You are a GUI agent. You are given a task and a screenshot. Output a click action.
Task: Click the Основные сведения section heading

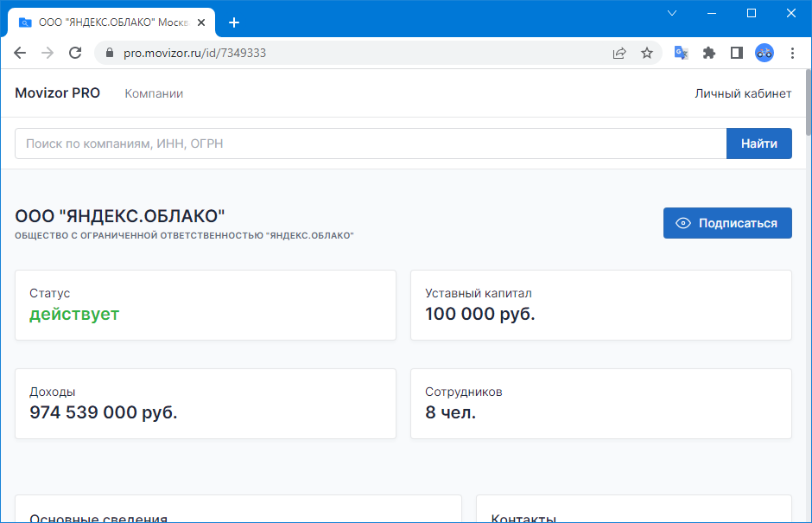pyautogui.click(x=98, y=517)
